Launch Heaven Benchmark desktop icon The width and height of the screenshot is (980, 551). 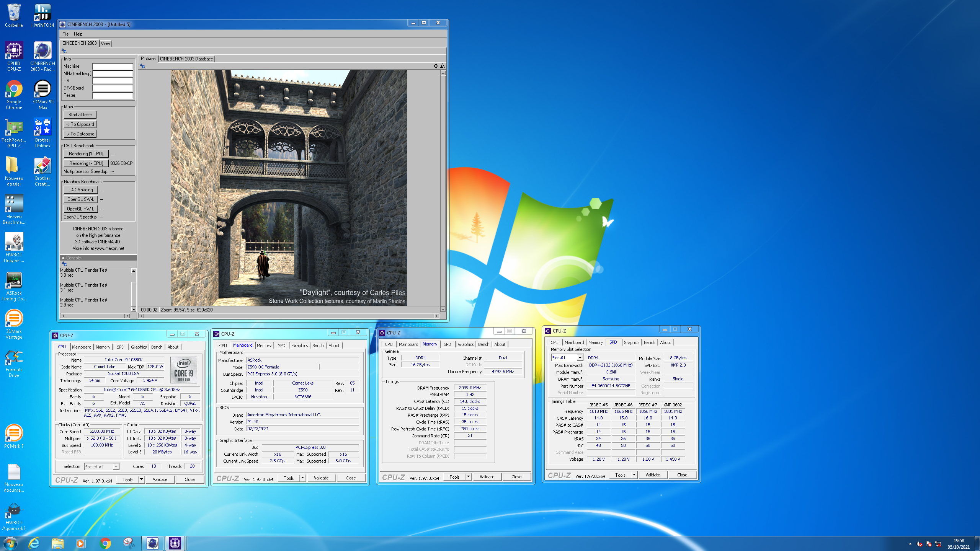(14, 209)
